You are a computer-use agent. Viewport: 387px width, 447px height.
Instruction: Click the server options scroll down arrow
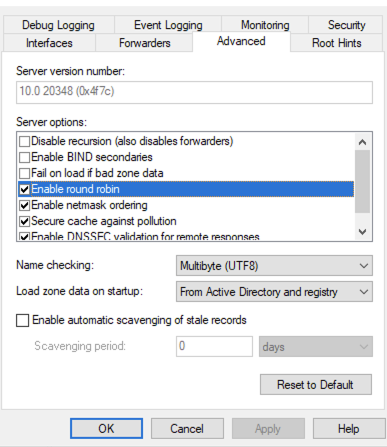362,231
